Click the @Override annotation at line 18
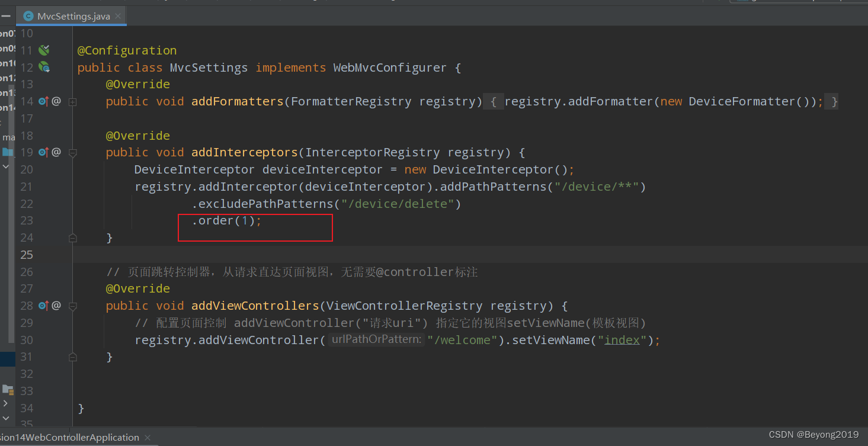The image size is (868, 446). click(x=138, y=136)
